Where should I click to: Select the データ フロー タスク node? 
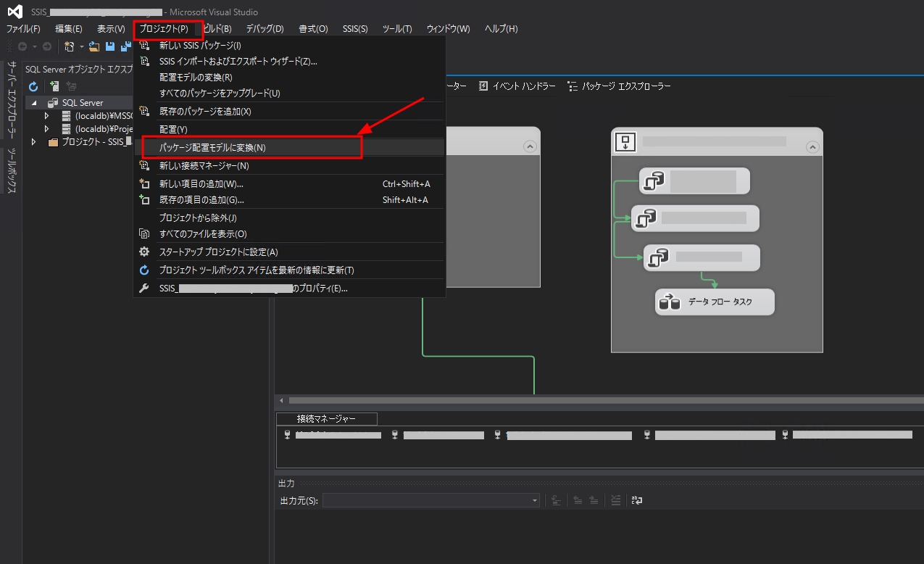pyautogui.click(x=715, y=302)
